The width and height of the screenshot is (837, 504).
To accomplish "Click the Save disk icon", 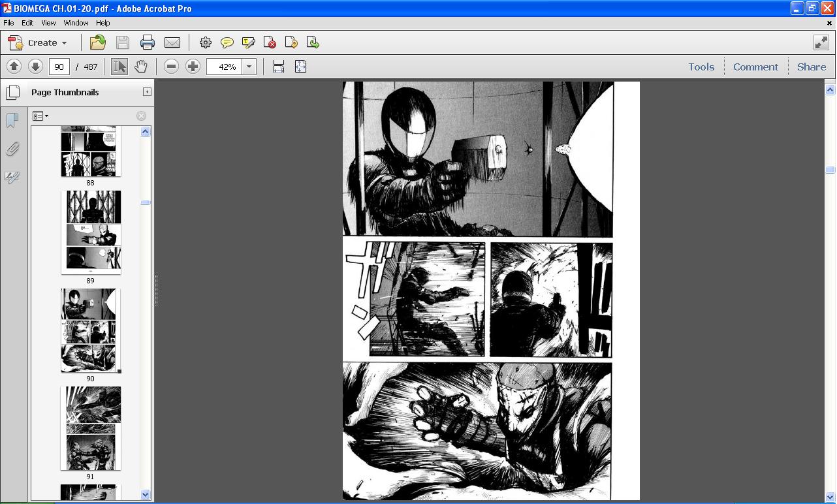I will 123,42.
